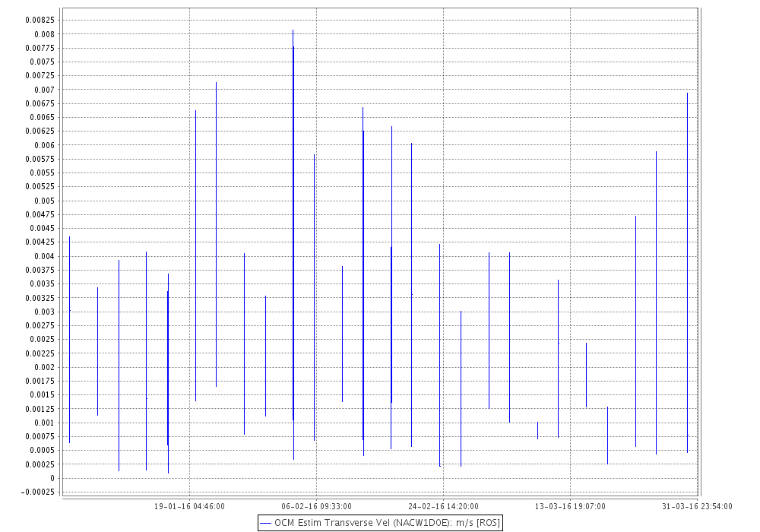This screenshot has width=760, height=532.
Task: Click the x-axis label 13-03-16 19:07:00
Action: coord(570,506)
